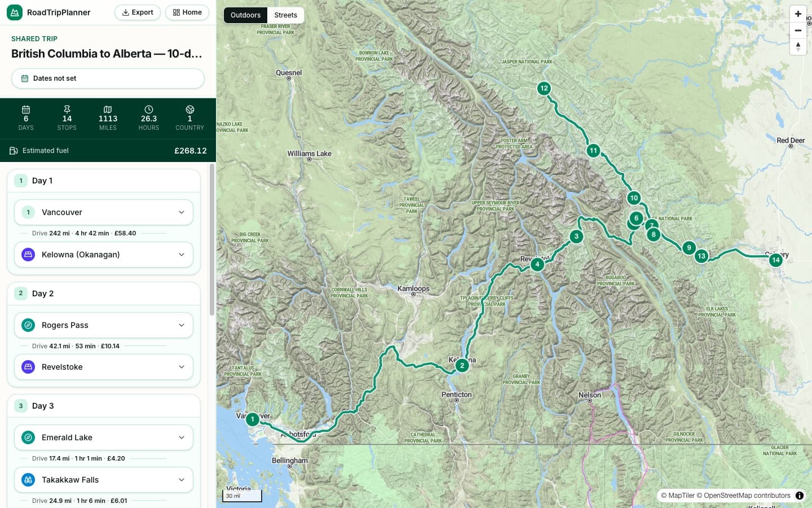Click the Vancouver stop number badge
Viewport: 812px width, 508px height.
coord(28,212)
